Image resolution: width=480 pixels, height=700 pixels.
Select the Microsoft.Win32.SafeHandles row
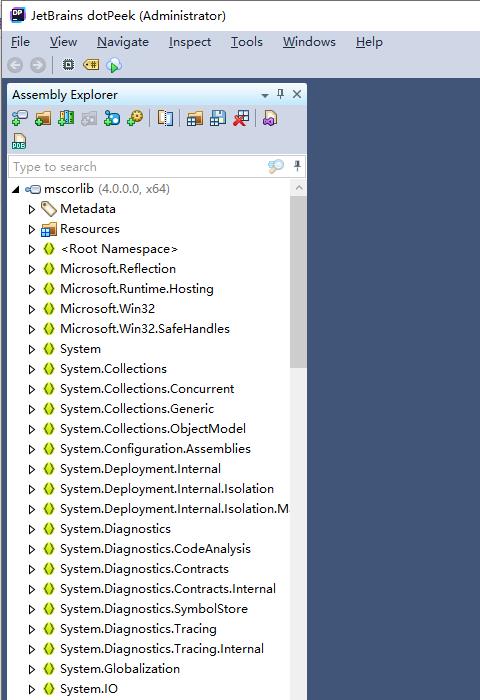pos(145,329)
